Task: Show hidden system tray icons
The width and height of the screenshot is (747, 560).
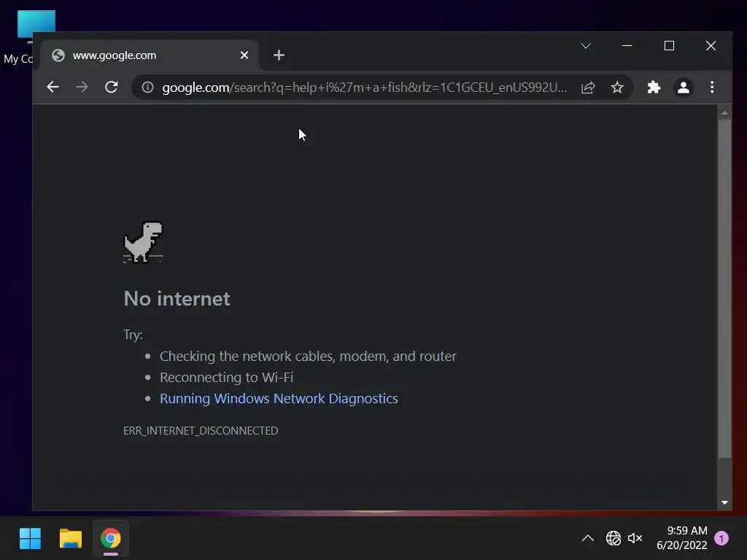Action: tap(588, 538)
